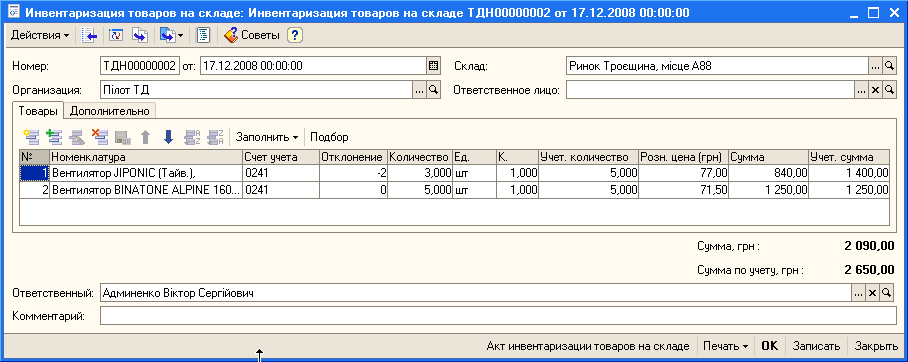Open Советы tips button
The image size is (908, 362).
[x=252, y=35]
